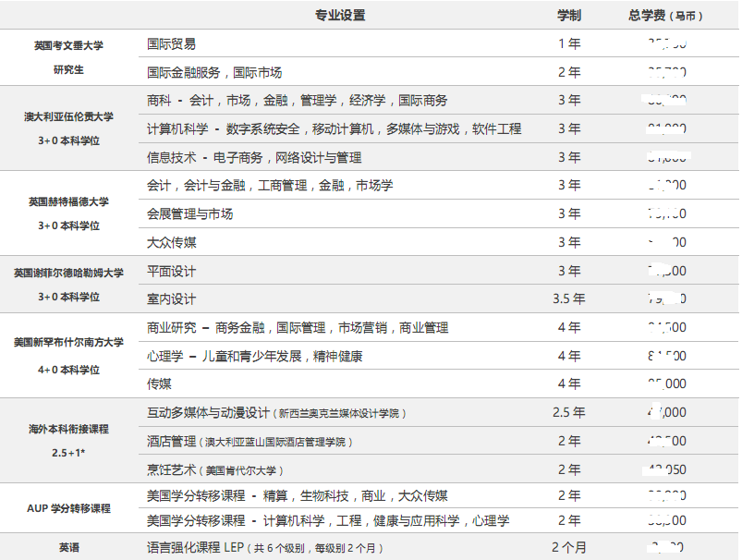Click 酒店管理 (澳大利亚蓝山) row
Viewport: 742px width, 560px height.
pyautogui.click(x=439, y=441)
